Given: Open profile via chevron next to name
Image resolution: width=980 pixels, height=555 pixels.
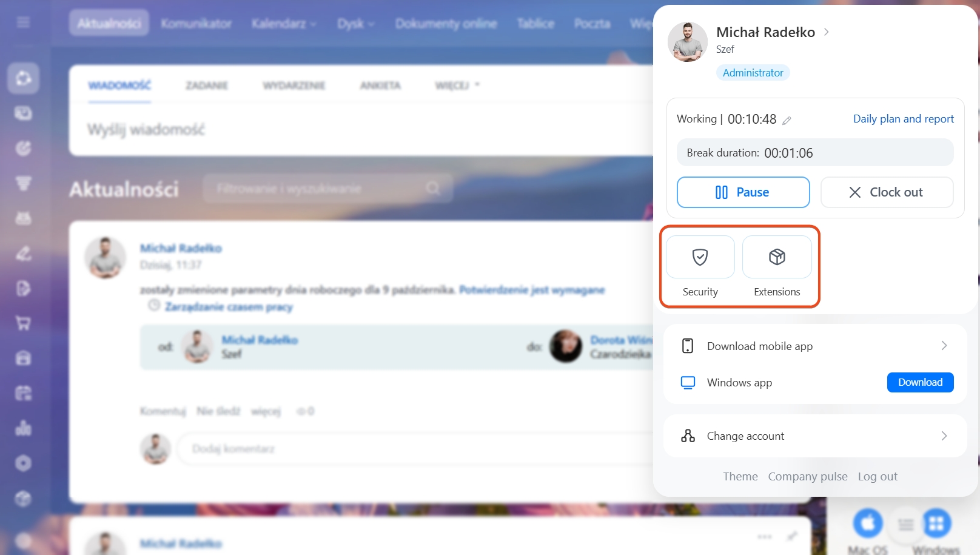Looking at the screenshot, I should pyautogui.click(x=827, y=32).
